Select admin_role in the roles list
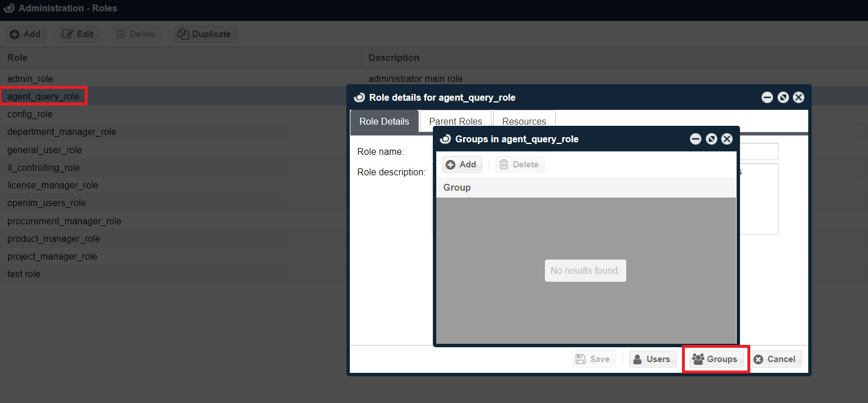Screen dimensions: 868x403 point(30,79)
